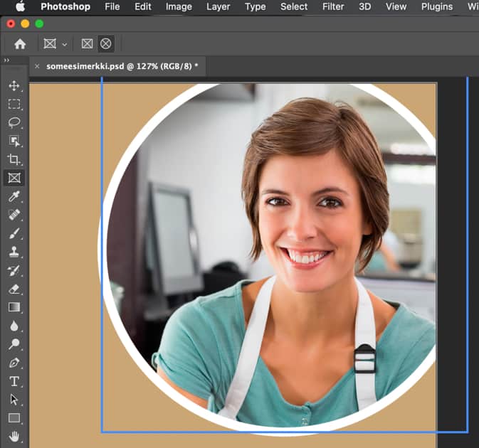Expand the collapsed toolbar panel arrows
Image resolution: width=479 pixels, height=448 pixels.
6,60
